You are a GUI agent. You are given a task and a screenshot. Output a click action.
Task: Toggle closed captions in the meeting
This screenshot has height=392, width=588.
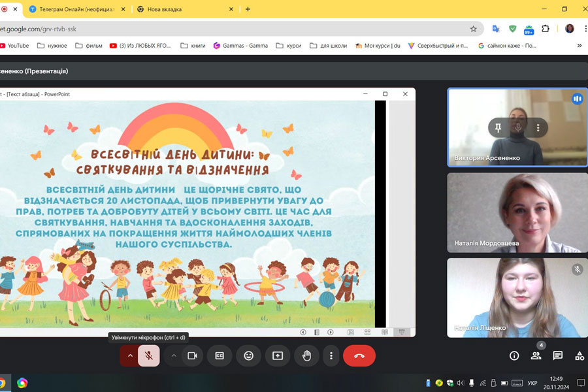pos(220,355)
